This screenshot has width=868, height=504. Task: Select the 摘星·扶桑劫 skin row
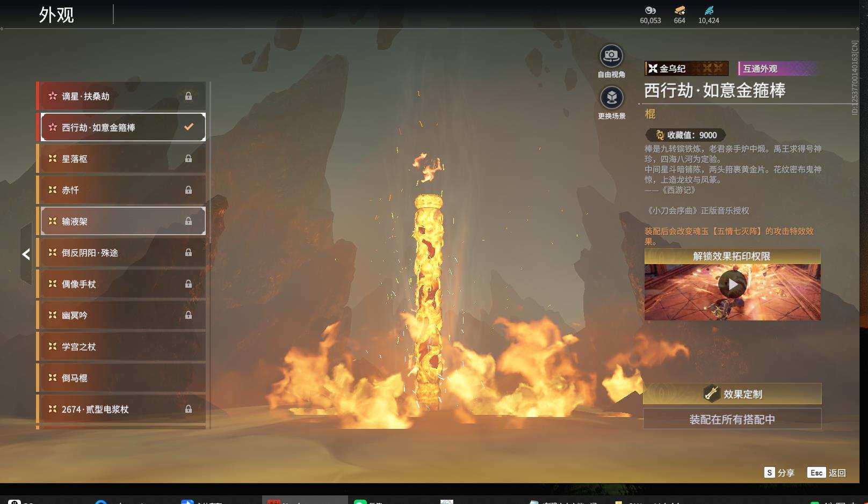(121, 96)
